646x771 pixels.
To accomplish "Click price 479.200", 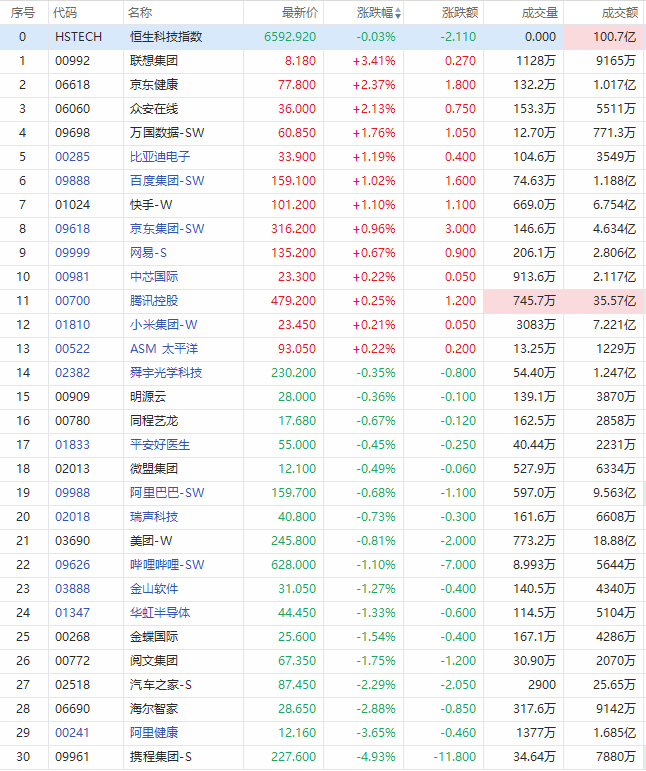I will pos(294,301).
